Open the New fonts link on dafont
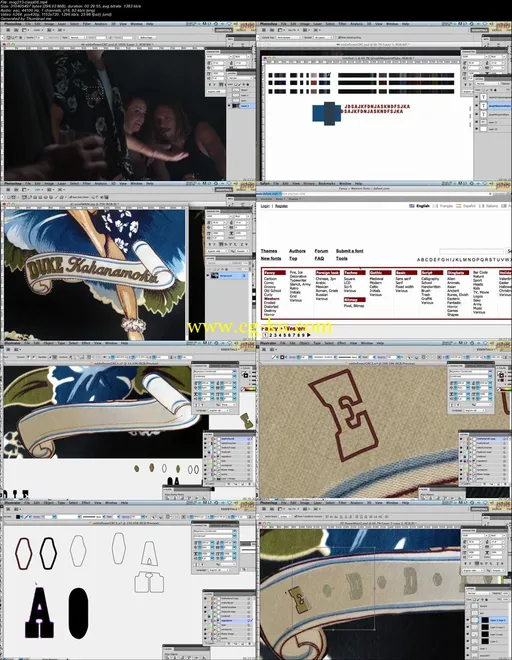This screenshot has width=512, height=660. [271, 258]
